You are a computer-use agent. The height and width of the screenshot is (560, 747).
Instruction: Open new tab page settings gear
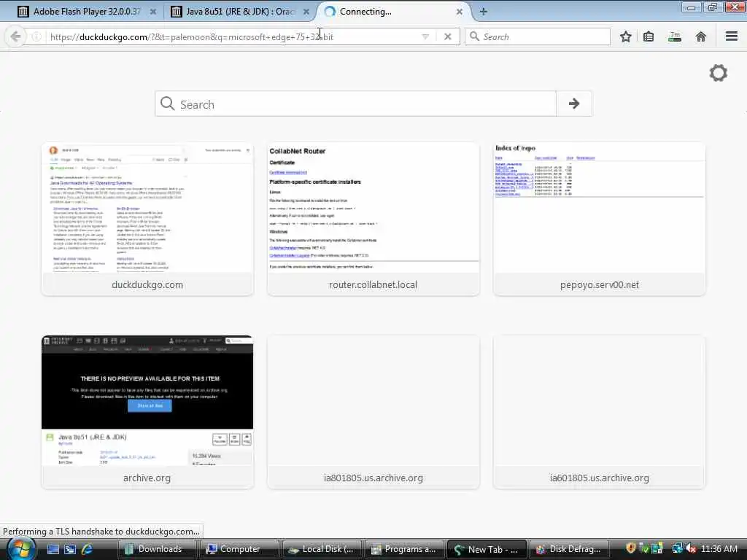[719, 73]
